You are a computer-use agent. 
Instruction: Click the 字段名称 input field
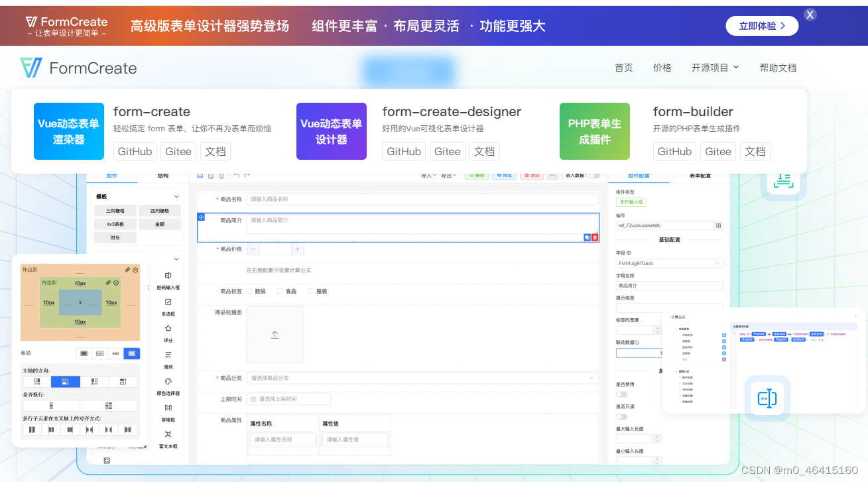[x=670, y=286]
